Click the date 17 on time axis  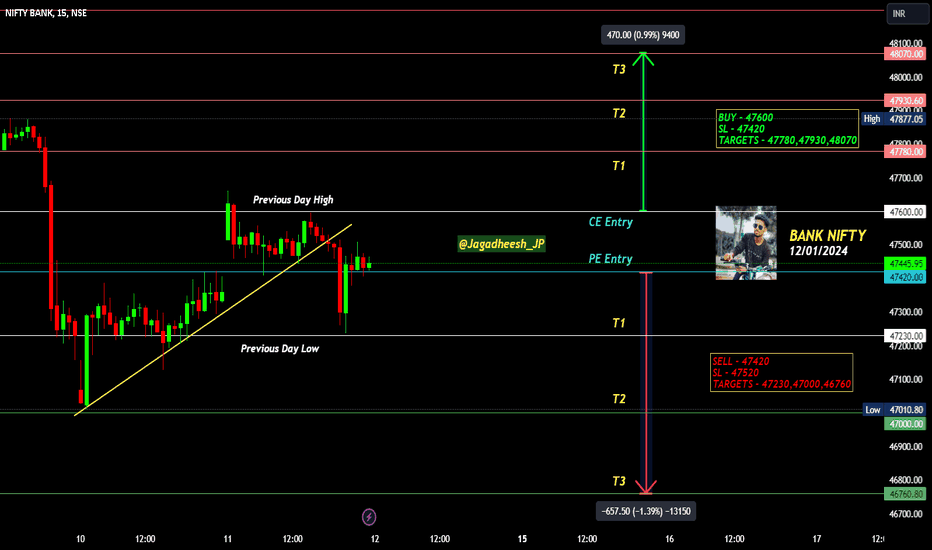[x=817, y=539]
